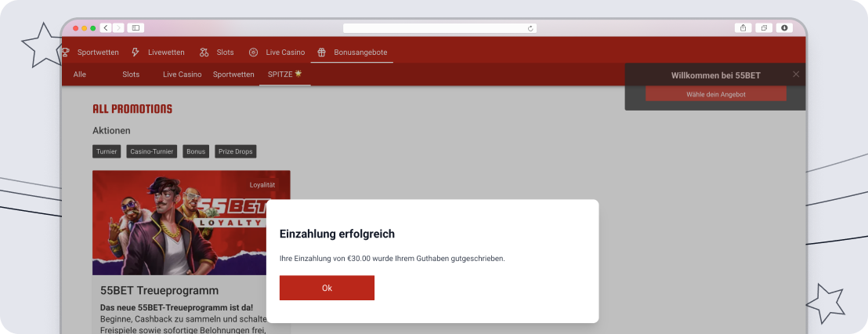Image resolution: width=868 pixels, height=334 pixels.
Task: Select the Sportwetten promotions sub-tab
Action: tap(233, 74)
